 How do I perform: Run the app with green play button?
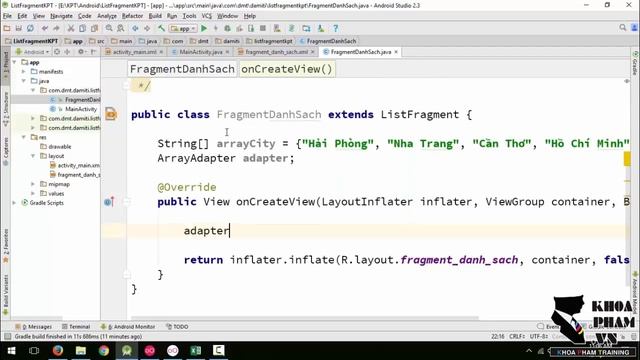point(204,28)
